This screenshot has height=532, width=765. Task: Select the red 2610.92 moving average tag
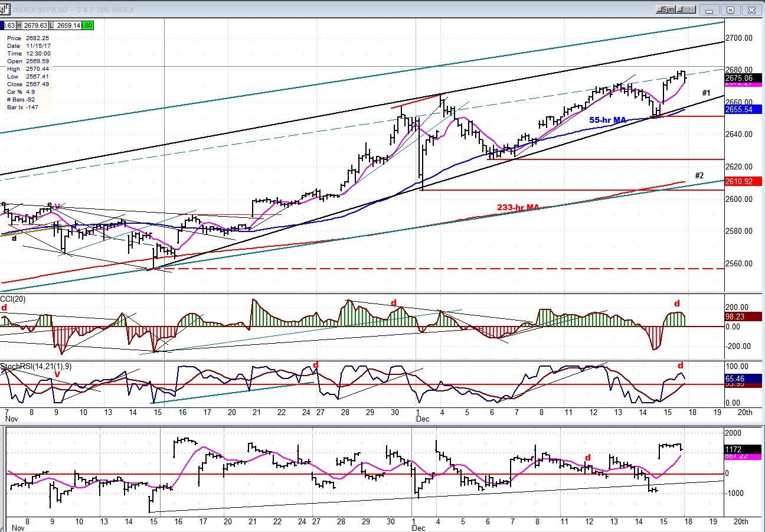tap(743, 181)
